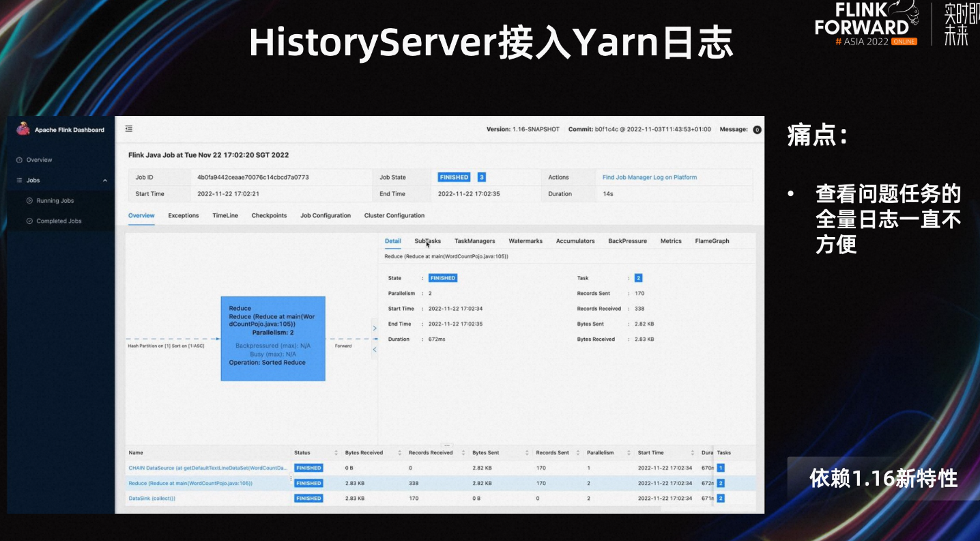Select the job Overview tab
Image resolution: width=980 pixels, height=541 pixels.
pyautogui.click(x=141, y=215)
